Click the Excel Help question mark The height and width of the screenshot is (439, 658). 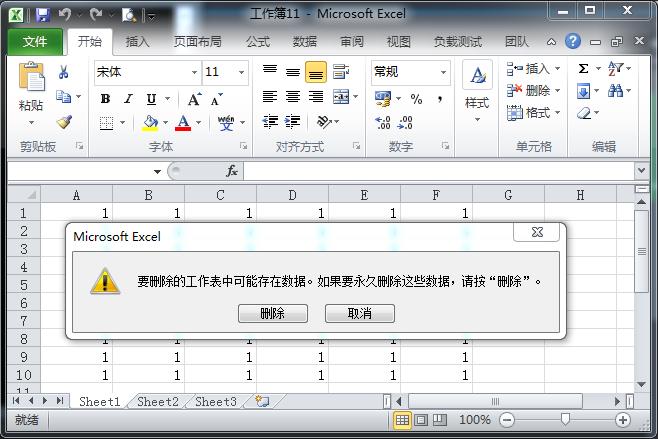573,41
